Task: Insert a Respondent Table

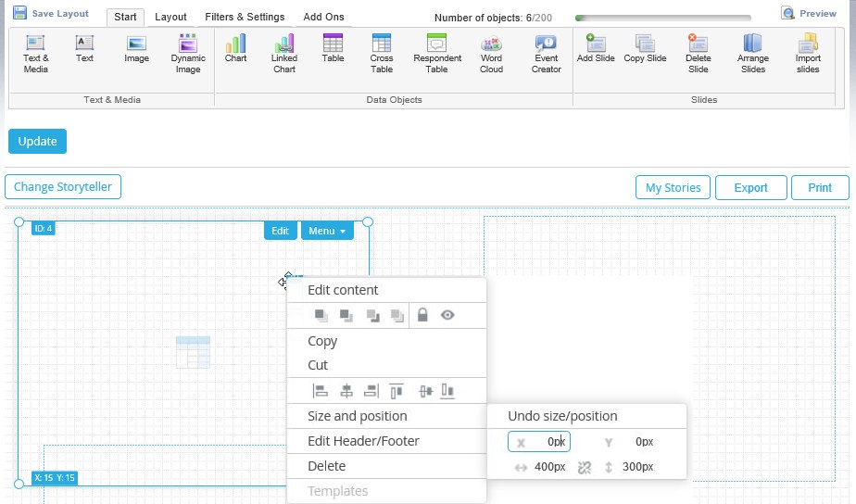Action: (436, 54)
